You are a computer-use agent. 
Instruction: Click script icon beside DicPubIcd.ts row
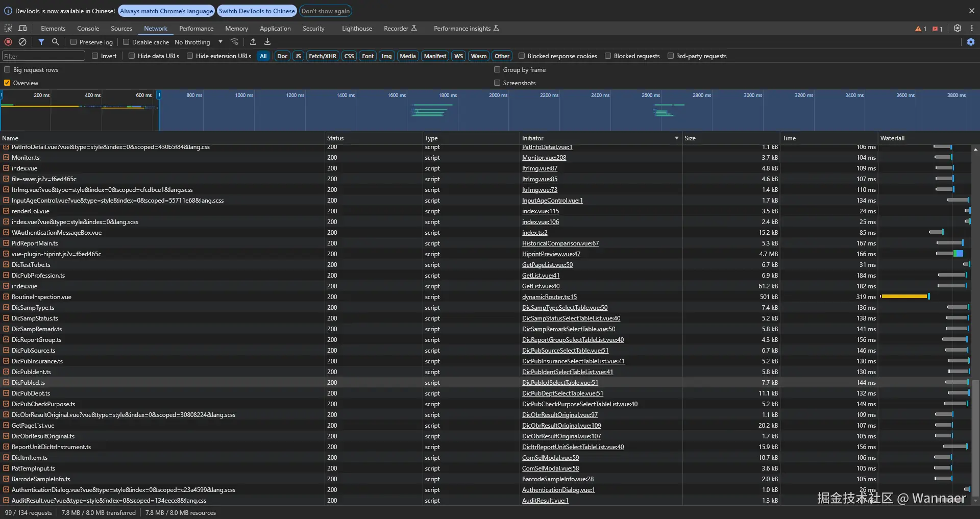point(6,383)
